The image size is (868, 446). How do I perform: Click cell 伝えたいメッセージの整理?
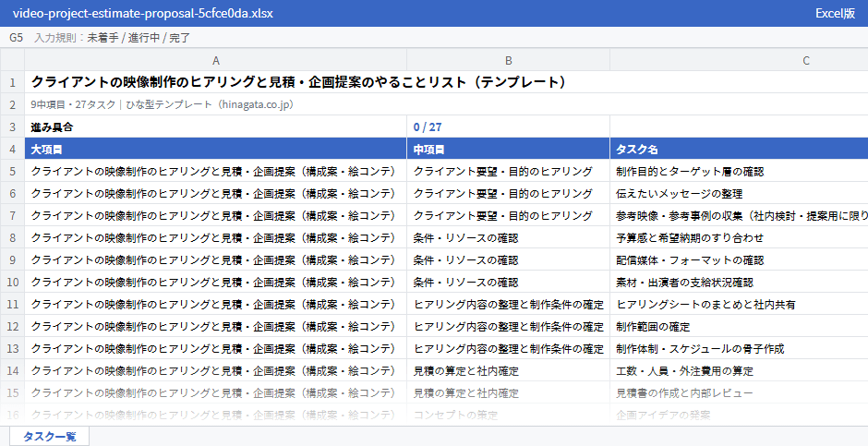(x=739, y=193)
